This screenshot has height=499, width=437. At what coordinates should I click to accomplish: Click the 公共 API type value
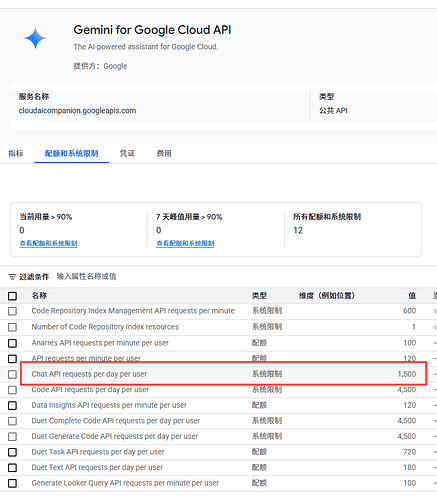(333, 111)
